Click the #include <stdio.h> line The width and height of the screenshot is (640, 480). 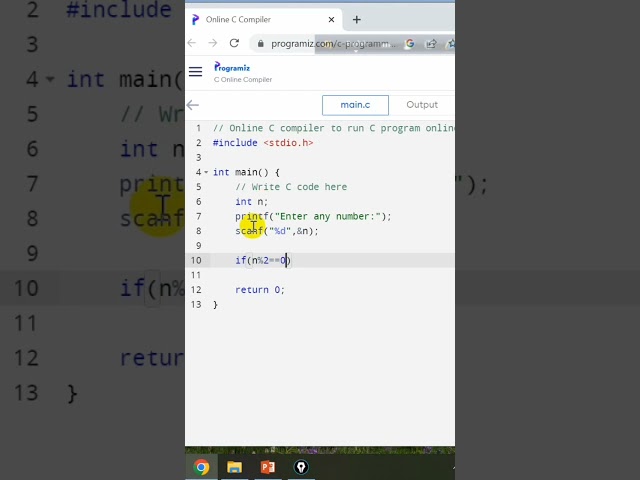[x=263, y=143]
